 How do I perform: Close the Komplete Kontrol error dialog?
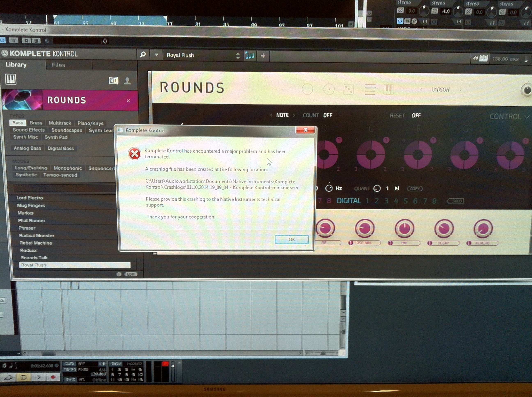[x=305, y=130]
